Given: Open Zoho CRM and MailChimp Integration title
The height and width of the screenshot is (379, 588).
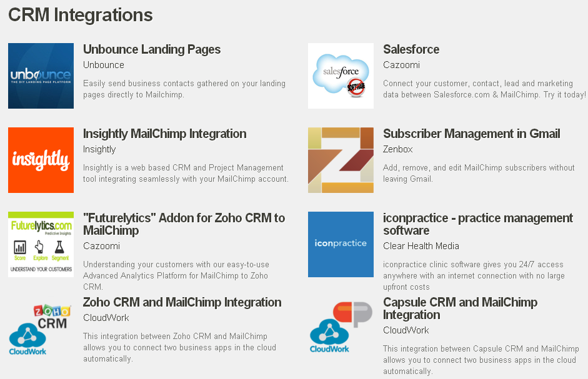Looking at the screenshot, I should click(x=182, y=302).
